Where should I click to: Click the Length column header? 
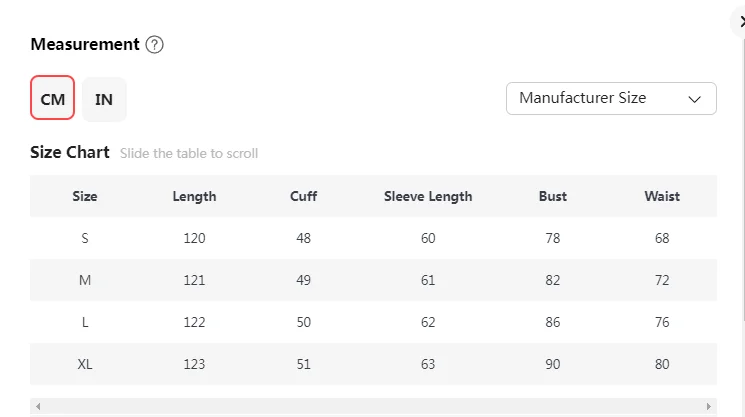pyautogui.click(x=194, y=196)
